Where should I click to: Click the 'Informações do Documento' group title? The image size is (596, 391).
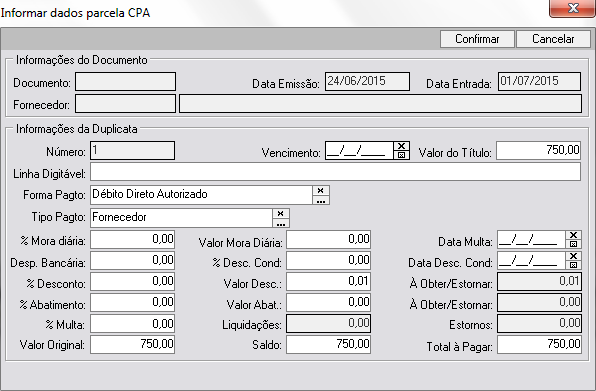pos(81,60)
